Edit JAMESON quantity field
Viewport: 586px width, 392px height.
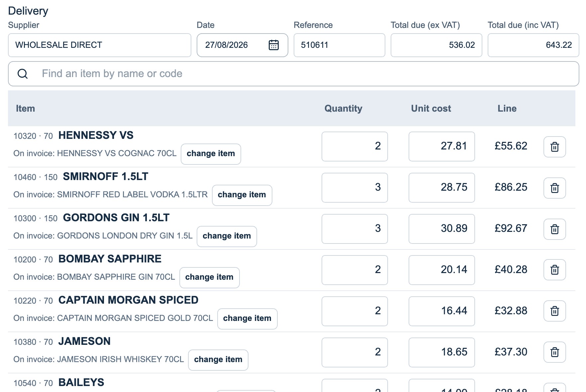click(x=355, y=352)
